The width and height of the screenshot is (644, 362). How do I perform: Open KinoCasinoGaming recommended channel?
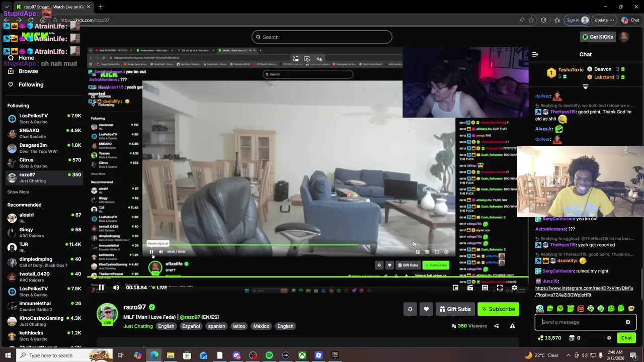coord(44,321)
